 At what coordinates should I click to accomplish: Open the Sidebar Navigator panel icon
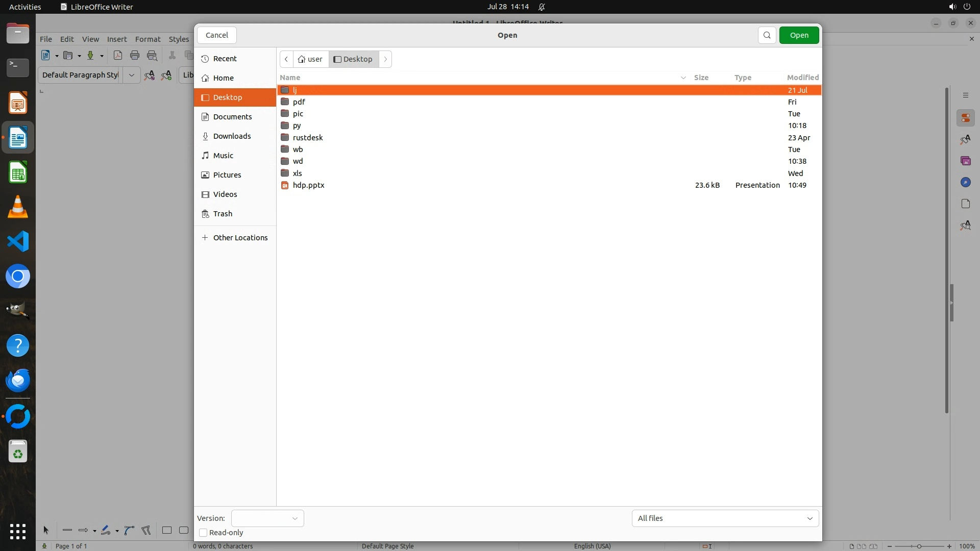pyautogui.click(x=965, y=183)
